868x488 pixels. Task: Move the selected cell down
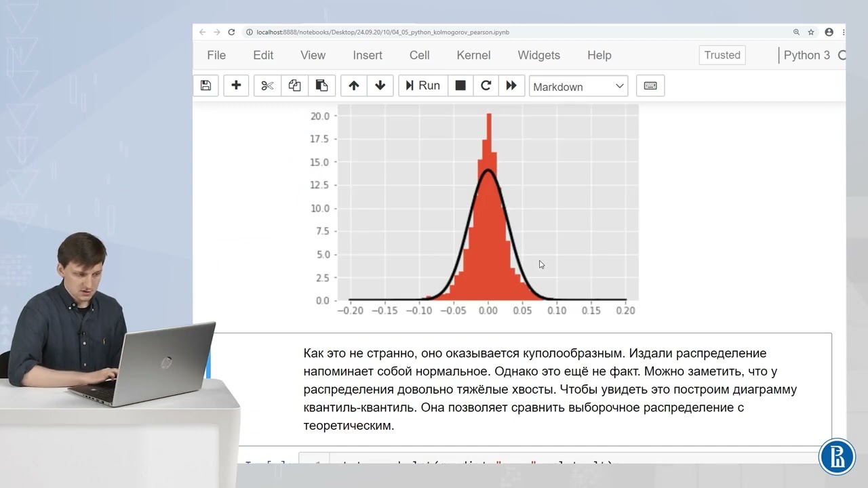[x=380, y=85]
